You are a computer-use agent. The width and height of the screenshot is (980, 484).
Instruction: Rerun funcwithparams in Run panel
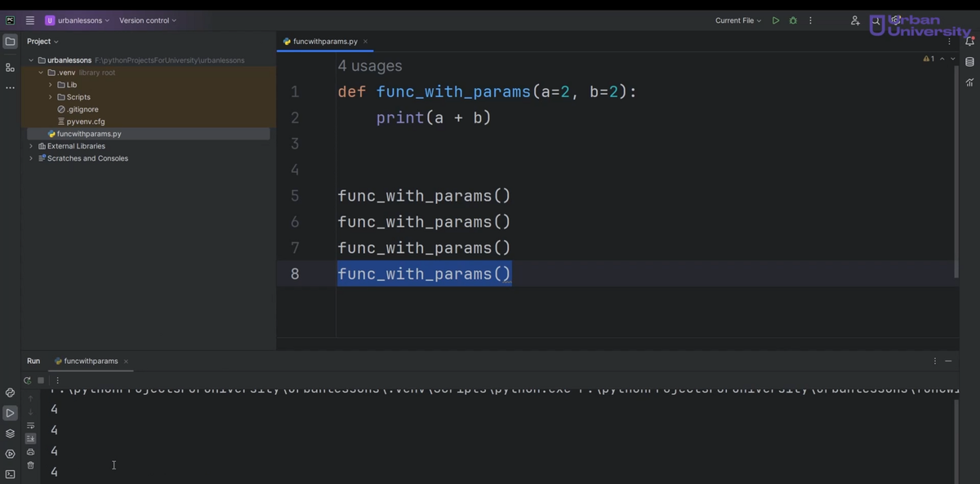pos(27,380)
